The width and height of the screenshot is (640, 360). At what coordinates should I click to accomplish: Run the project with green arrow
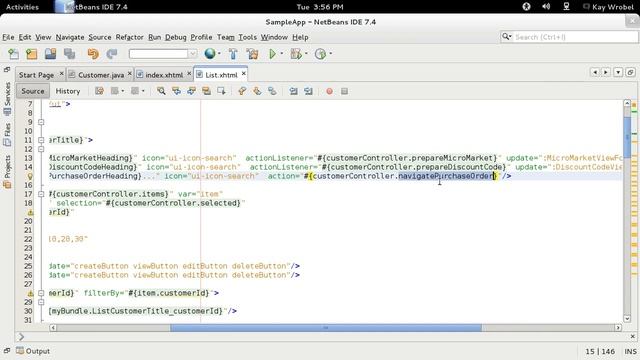tap(272, 54)
